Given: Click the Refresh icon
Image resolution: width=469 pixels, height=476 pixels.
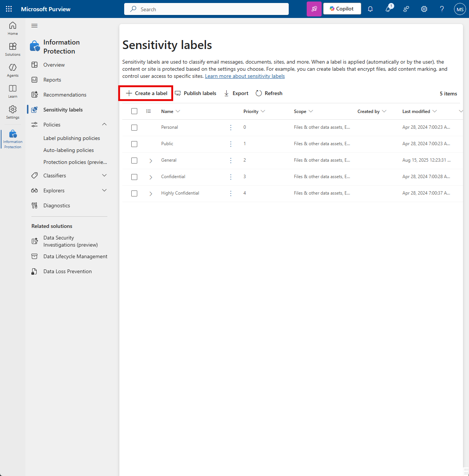Looking at the screenshot, I should (259, 93).
